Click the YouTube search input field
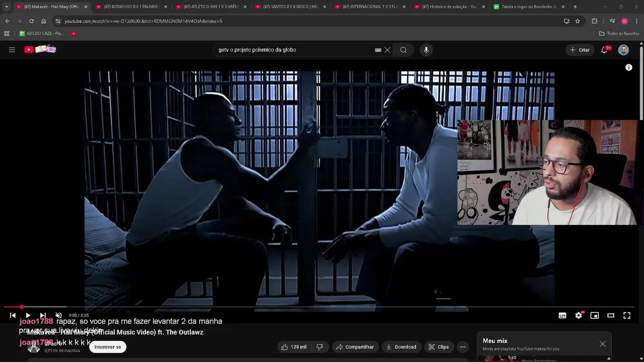Screen dimensions: 644x362 [296, 50]
